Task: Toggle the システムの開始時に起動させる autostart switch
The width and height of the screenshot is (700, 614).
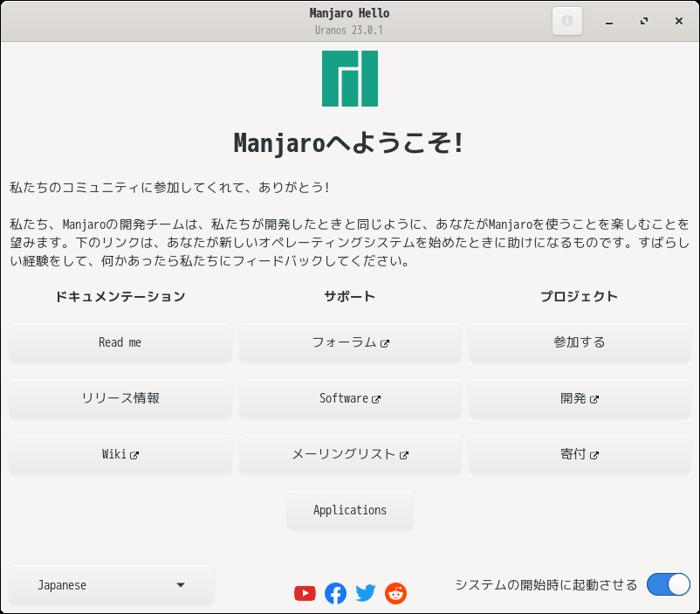Action: 669,584
